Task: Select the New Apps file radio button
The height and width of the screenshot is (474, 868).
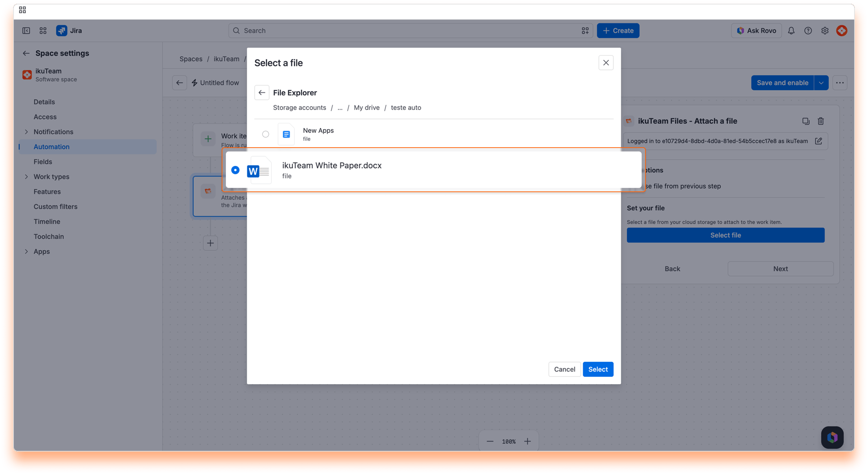Action: point(266,134)
